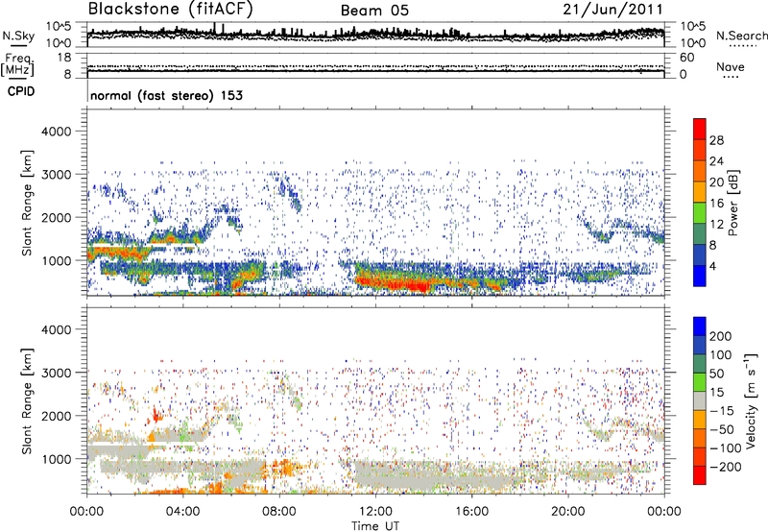This screenshot has height=532, width=768.
Task: Click the 16 label on power color bar
Action: (716, 204)
